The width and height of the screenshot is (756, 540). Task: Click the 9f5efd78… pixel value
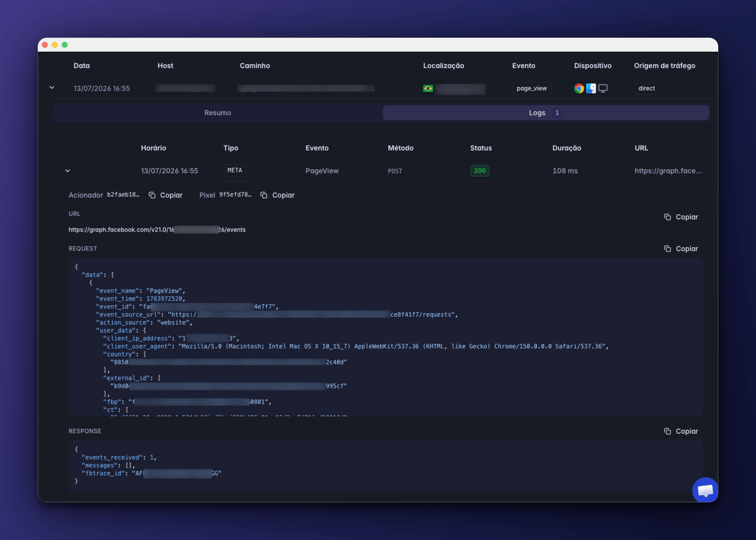(235, 194)
